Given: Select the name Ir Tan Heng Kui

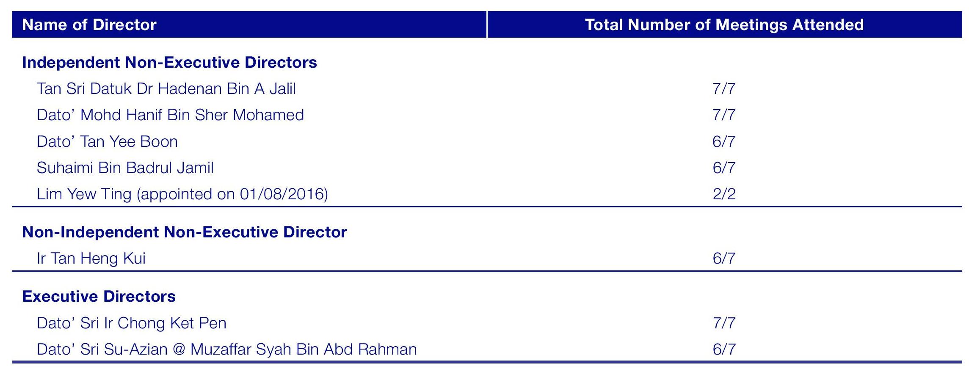Looking at the screenshot, I should tap(91, 259).
